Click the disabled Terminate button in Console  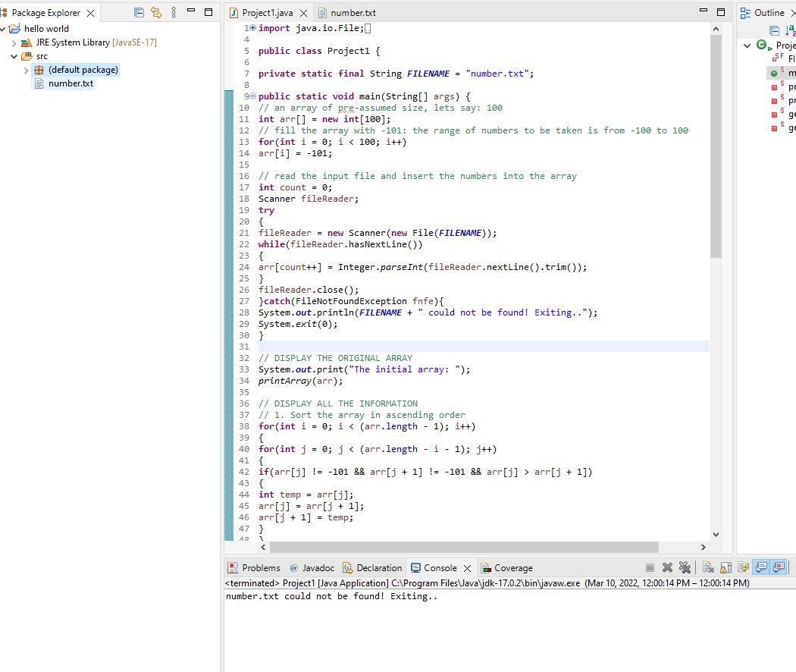tap(650, 567)
